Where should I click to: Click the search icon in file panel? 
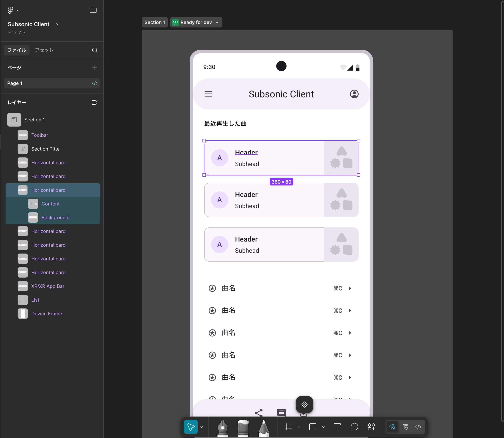tap(95, 50)
